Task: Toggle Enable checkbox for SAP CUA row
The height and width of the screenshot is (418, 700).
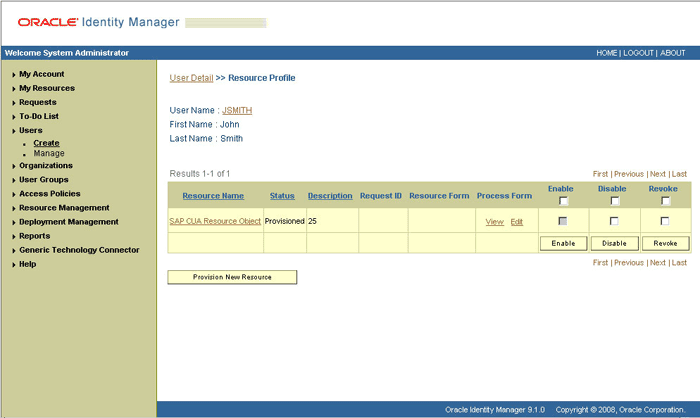Action: click(563, 221)
